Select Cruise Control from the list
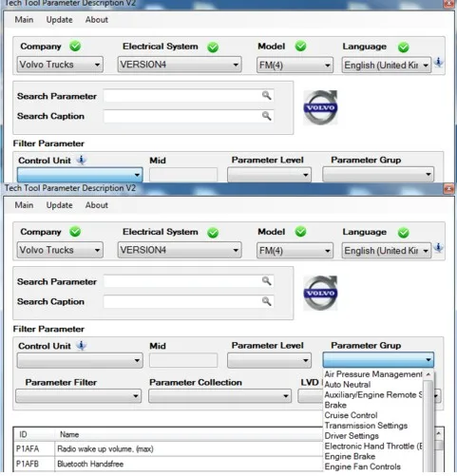 coord(373,415)
